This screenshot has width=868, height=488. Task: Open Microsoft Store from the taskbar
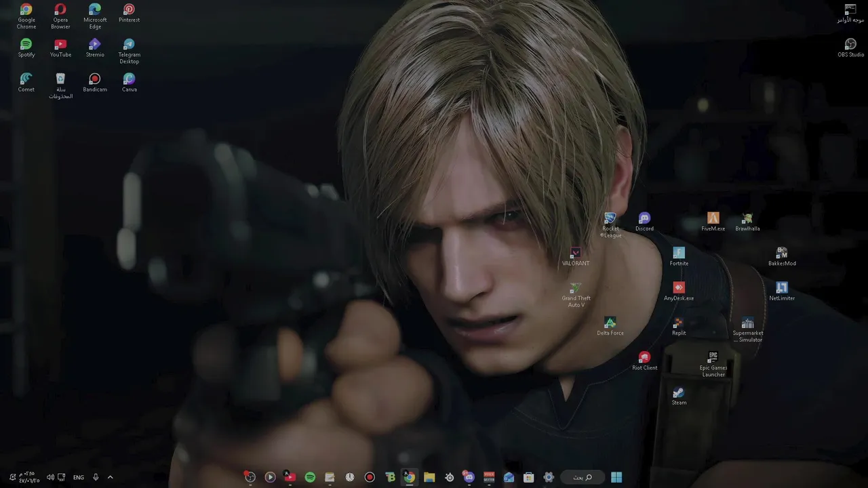coord(528,477)
